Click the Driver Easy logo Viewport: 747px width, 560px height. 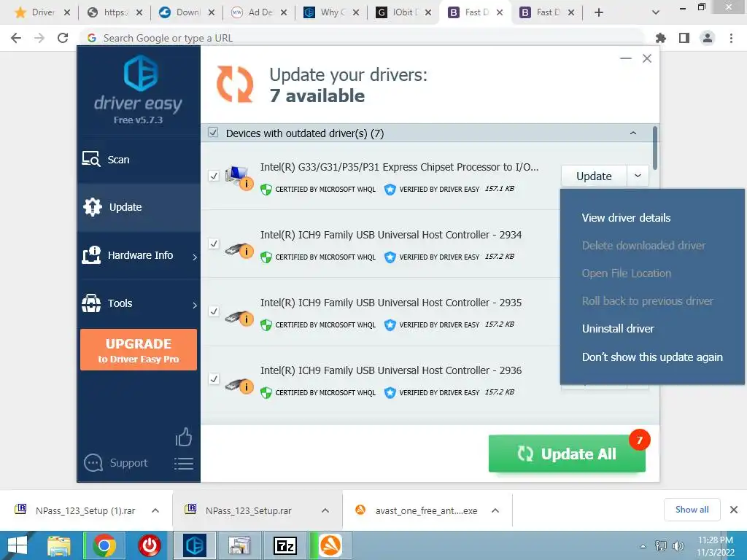click(140, 73)
